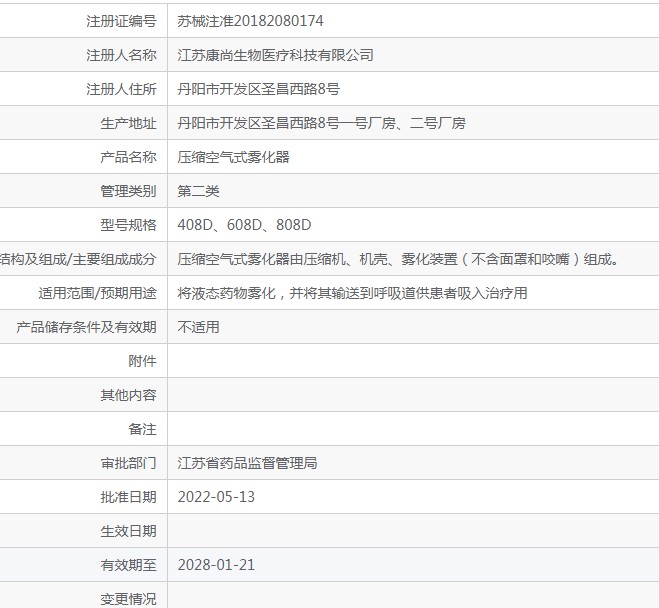Image resolution: width=659 pixels, height=608 pixels.
Task: Click the label 管理类别
Action: click(x=128, y=191)
